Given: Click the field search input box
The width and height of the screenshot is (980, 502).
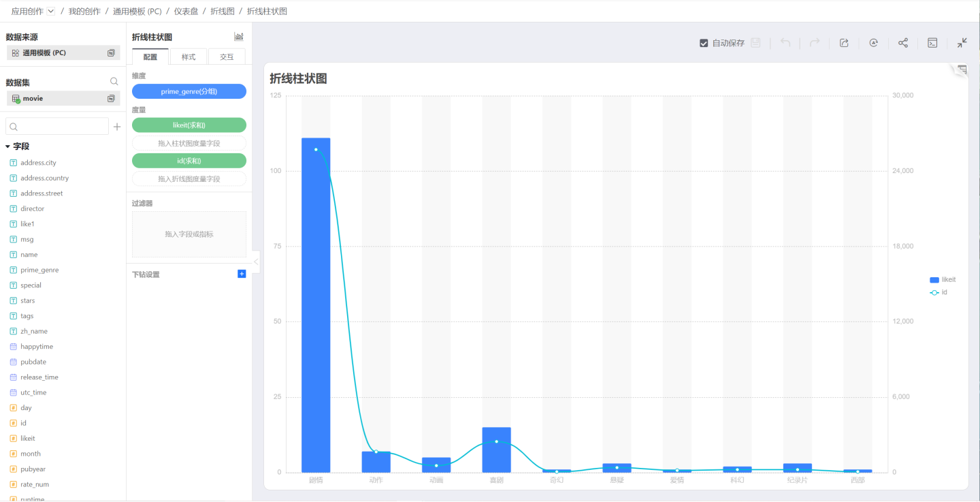Looking at the screenshot, I should [x=57, y=127].
